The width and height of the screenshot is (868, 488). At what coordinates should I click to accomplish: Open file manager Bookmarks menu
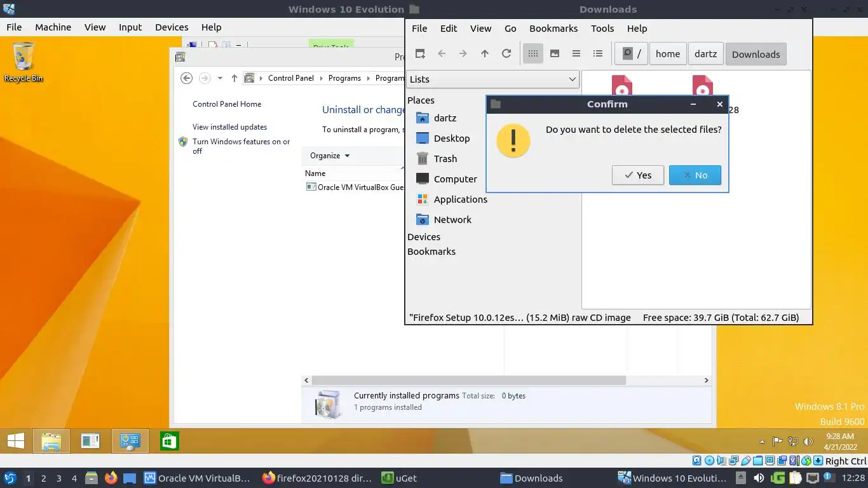553,28
